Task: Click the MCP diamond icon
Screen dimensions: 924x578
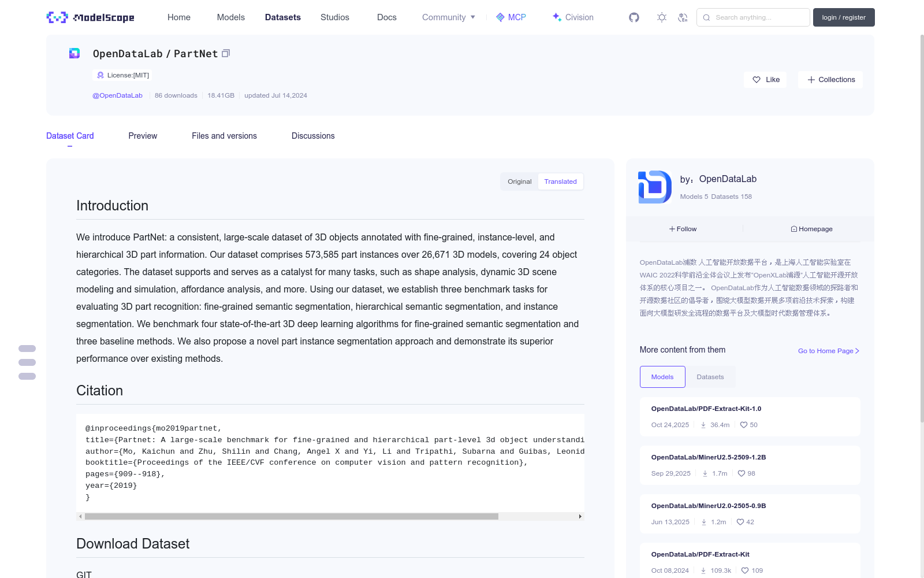Action: click(x=500, y=17)
